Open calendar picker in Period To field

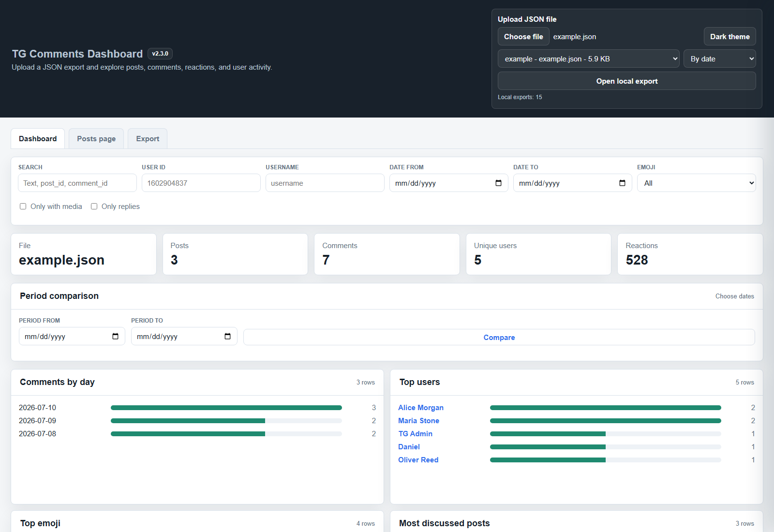tap(227, 336)
